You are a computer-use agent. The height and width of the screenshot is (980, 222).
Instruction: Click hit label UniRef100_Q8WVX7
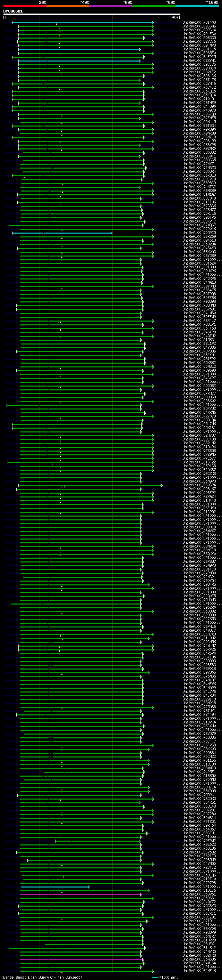pos(199,531)
